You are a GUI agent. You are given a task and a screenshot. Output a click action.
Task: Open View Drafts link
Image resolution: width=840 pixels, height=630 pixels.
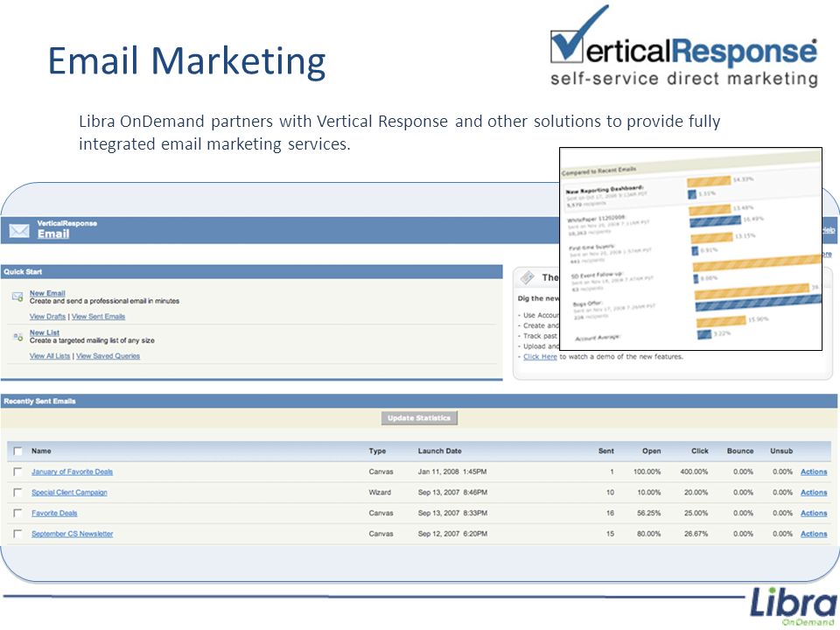[47, 317]
